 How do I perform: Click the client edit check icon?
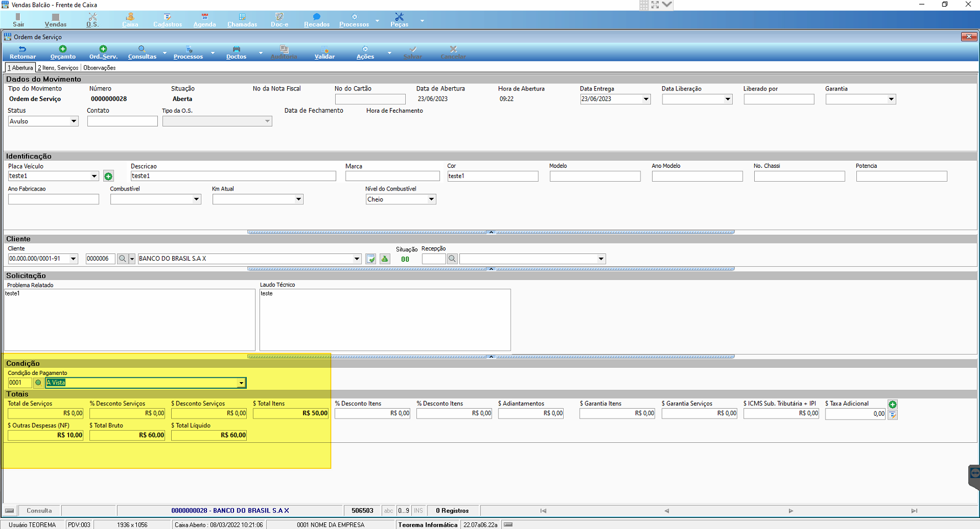coord(371,258)
